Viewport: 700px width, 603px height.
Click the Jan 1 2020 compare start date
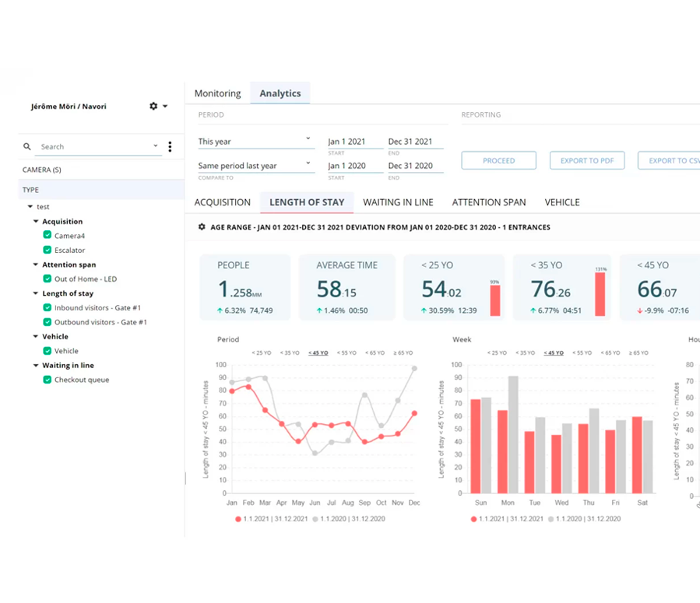[x=355, y=166]
